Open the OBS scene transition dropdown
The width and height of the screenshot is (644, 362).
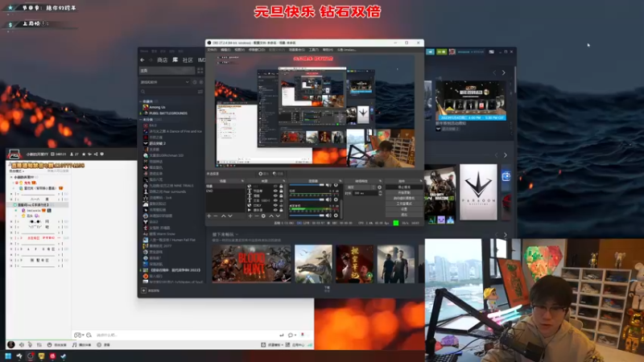[x=361, y=187]
